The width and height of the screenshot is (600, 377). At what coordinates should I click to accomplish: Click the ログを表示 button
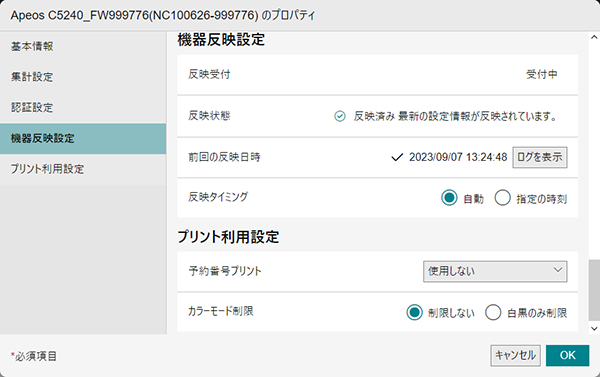point(540,157)
